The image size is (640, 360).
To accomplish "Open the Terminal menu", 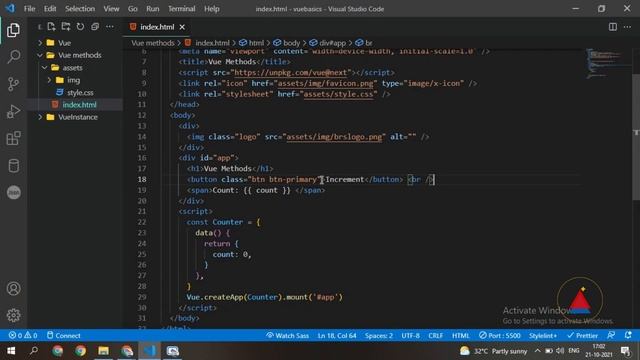I will pyautogui.click(x=182, y=9).
